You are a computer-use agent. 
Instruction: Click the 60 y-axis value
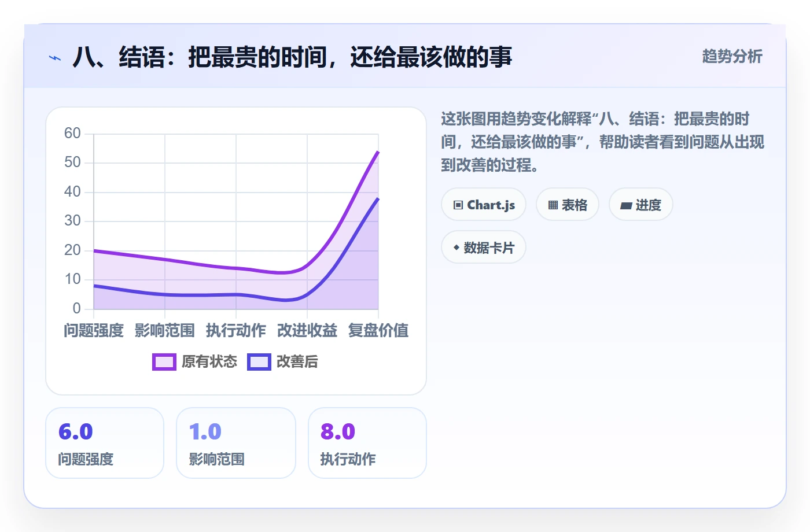(x=72, y=134)
